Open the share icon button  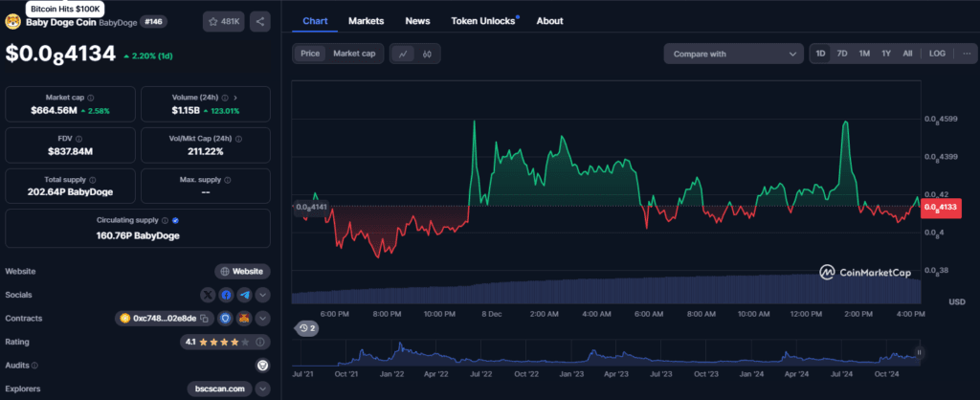tap(260, 22)
